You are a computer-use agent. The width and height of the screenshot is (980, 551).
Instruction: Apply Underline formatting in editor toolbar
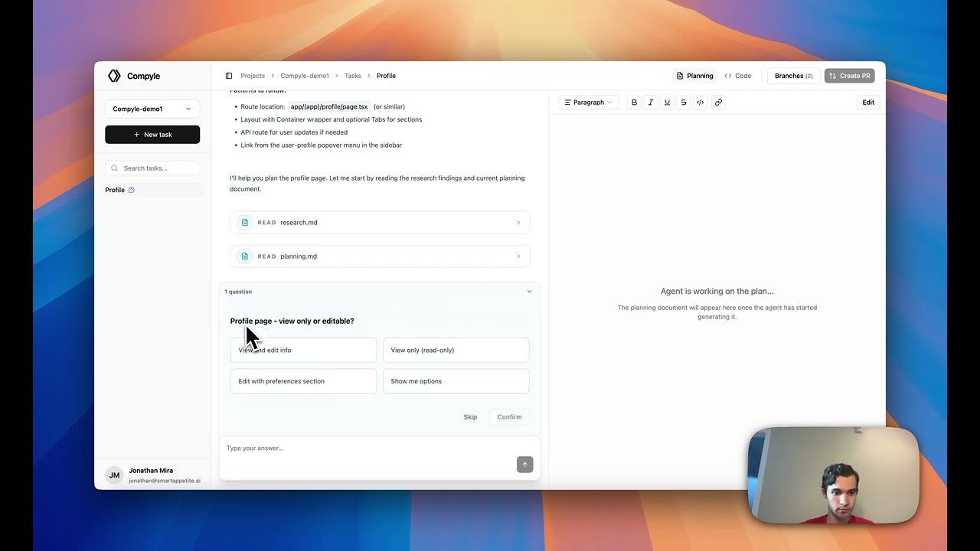pos(667,103)
